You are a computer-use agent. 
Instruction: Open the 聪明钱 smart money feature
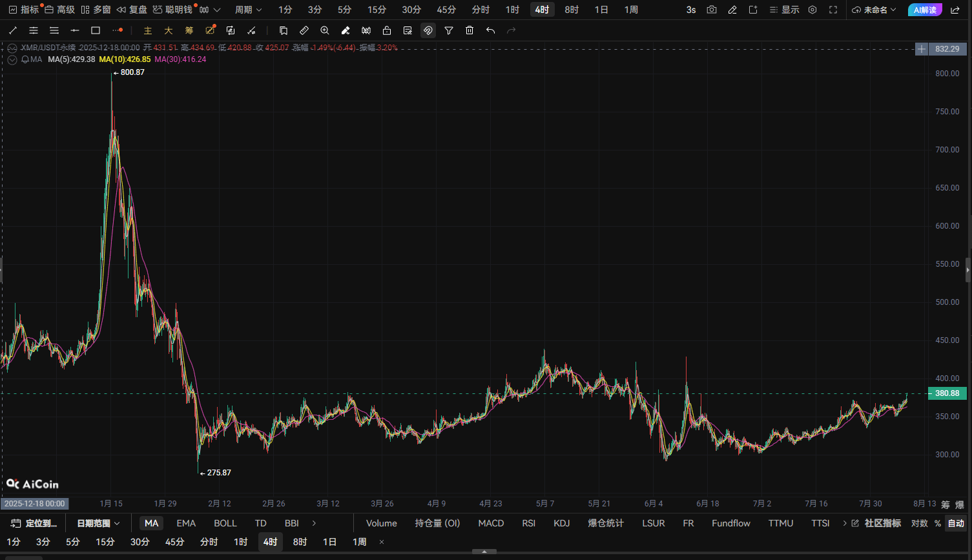tap(173, 10)
